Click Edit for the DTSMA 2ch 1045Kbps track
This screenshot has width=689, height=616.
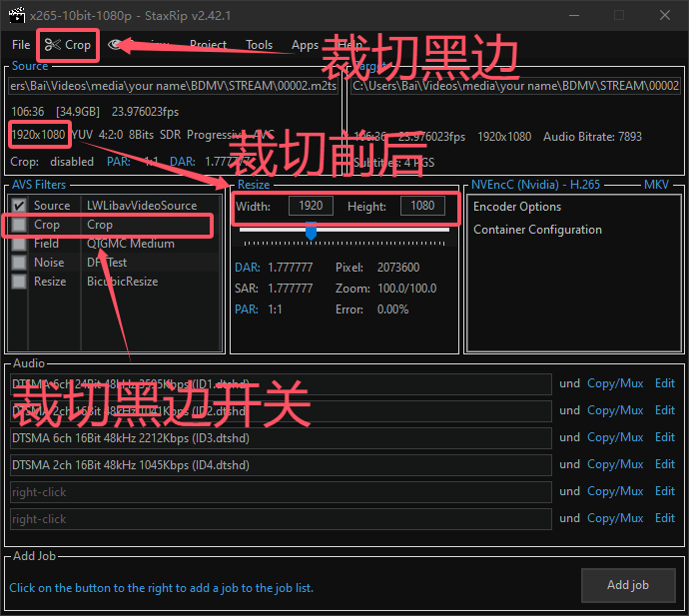(664, 464)
